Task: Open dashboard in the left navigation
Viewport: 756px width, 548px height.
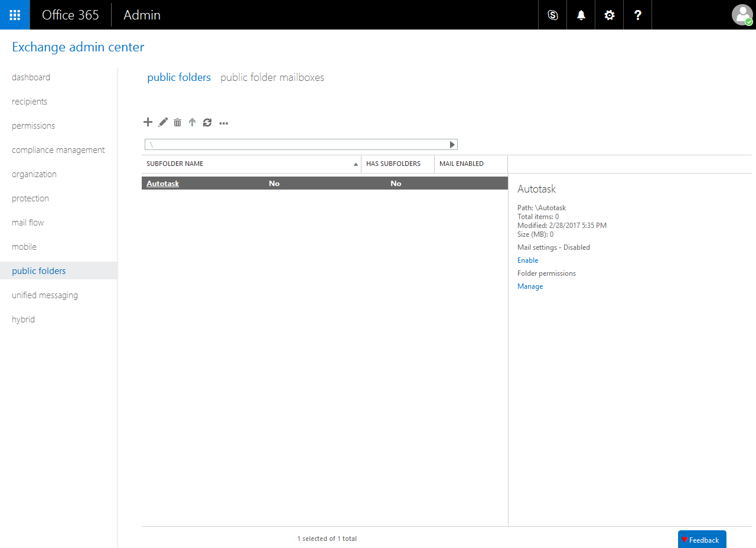Action: 31,77
